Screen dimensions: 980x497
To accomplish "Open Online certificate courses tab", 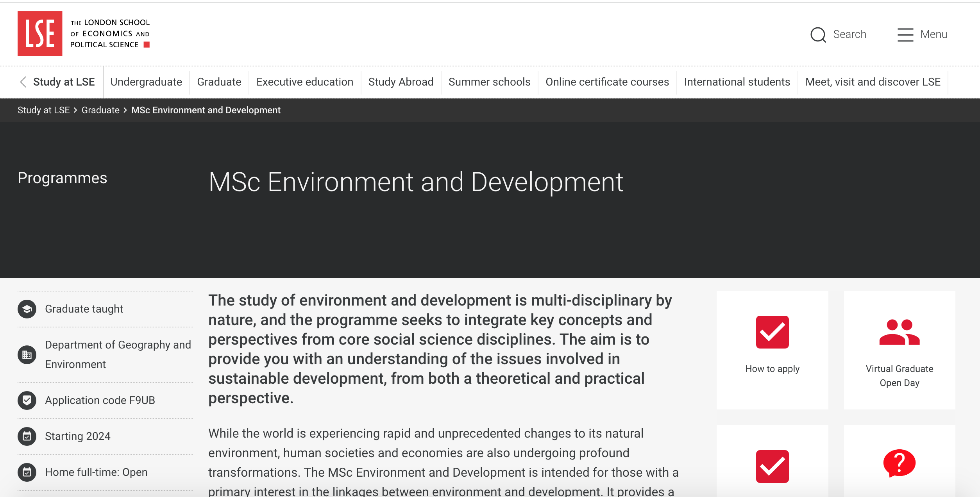I will coord(607,82).
